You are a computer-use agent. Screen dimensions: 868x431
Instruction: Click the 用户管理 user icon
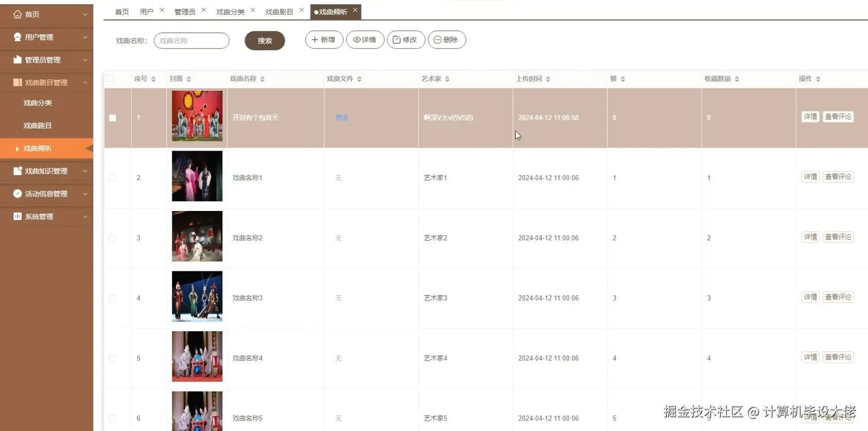pos(18,37)
